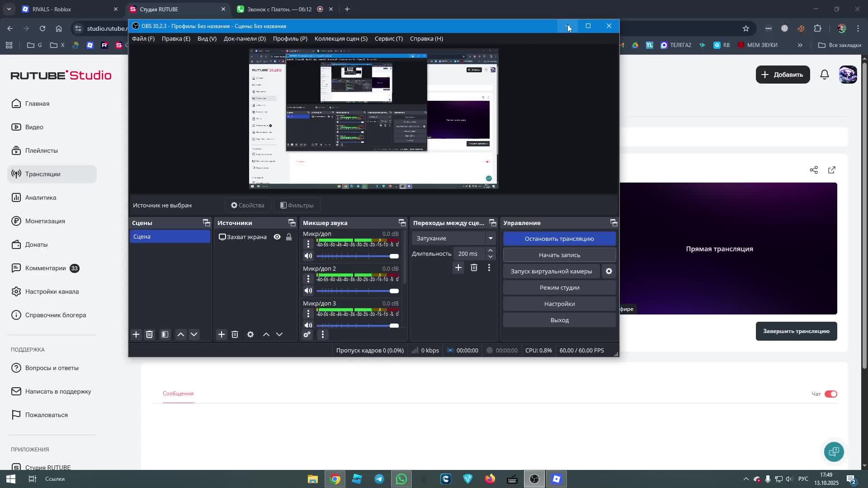Viewport: 868px width, 488px height.
Task: Toggle the RUTUBE Чат switch
Action: [x=831, y=394]
